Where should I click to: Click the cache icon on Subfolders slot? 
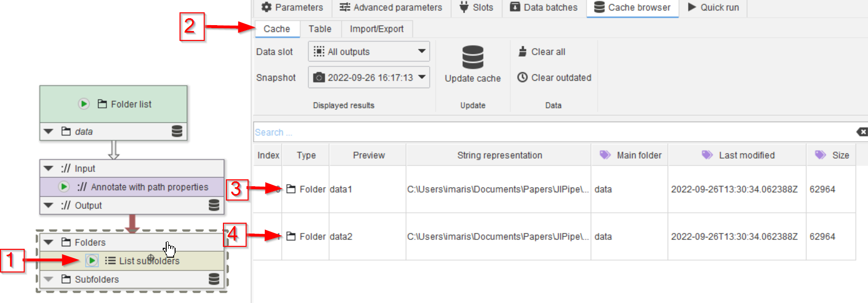pyautogui.click(x=214, y=279)
